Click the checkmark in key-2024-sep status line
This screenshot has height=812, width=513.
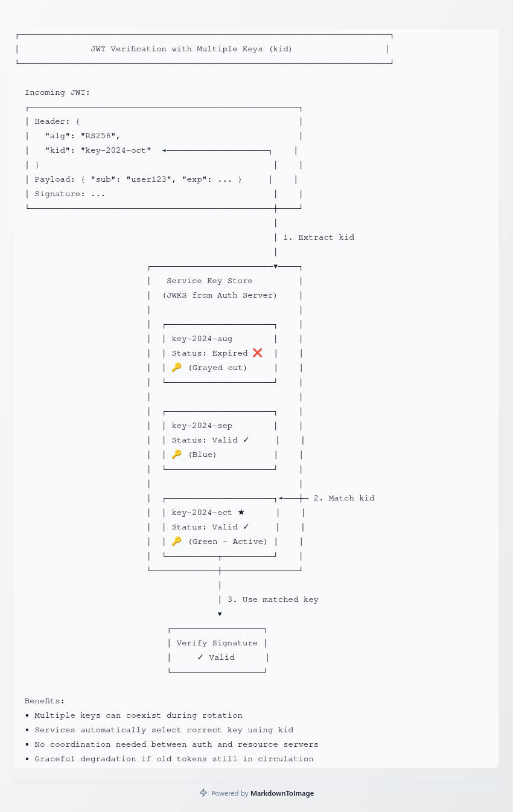click(x=246, y=440)
